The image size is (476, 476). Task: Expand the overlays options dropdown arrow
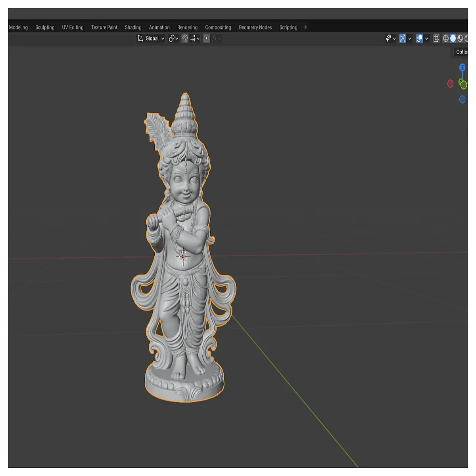426,38
